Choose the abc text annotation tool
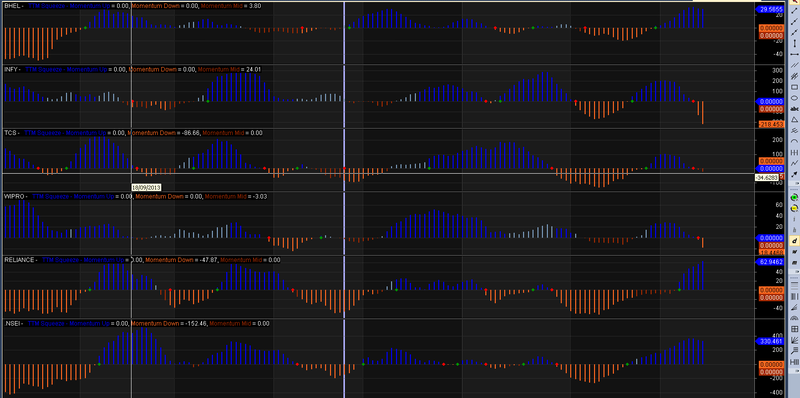The image size is (800, 398). pyautogui.click(x=794, y=109)
